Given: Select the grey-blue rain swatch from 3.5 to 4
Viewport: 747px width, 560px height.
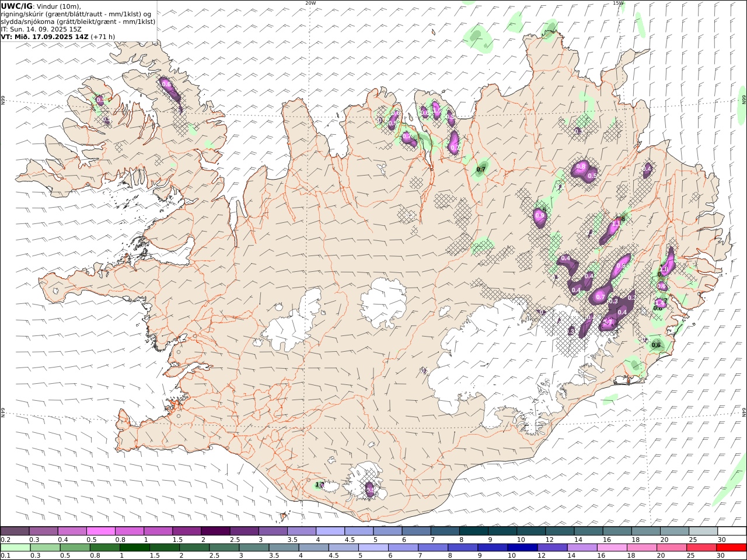Looking at the screenshot, I should (284, 547).
